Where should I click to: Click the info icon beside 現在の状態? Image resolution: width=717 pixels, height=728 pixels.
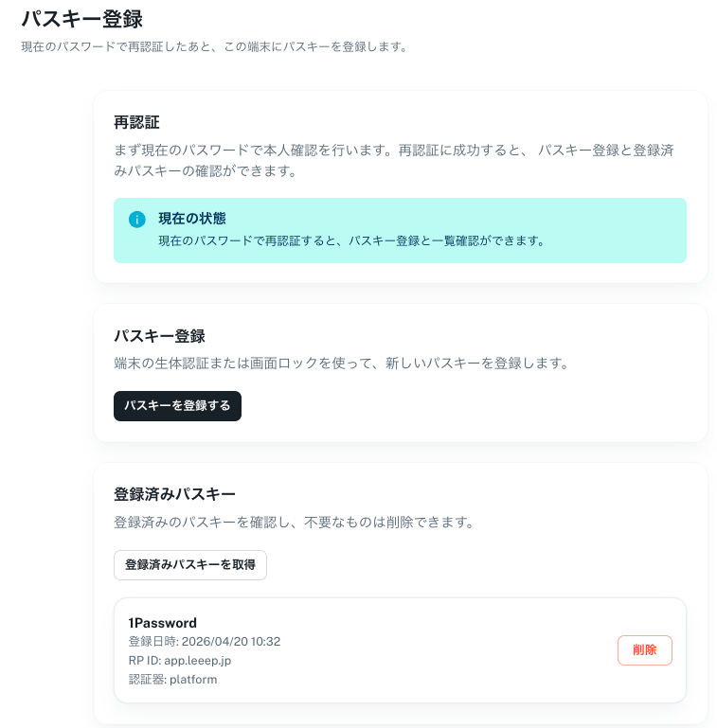pyautogui.click(x=137, y=219)
